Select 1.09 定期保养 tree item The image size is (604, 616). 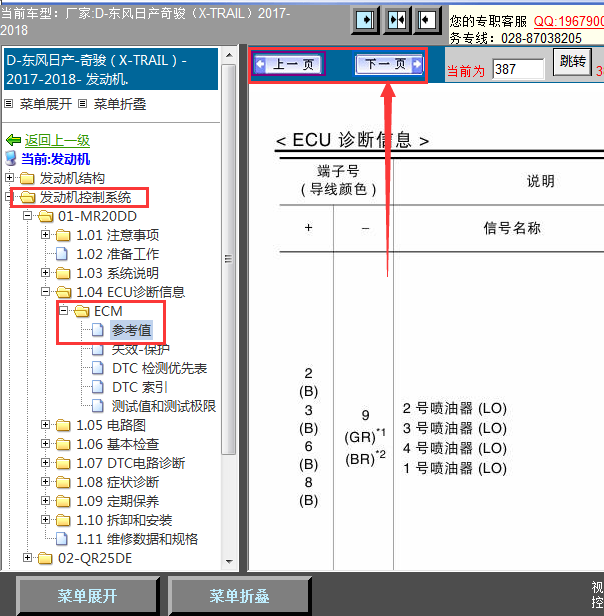(117, 501)
